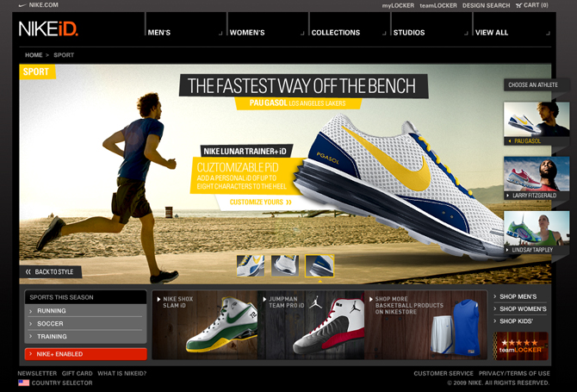Open Shop More Basketball Products tile
Viewport: 577px width, 392px height.
(425, 325)
